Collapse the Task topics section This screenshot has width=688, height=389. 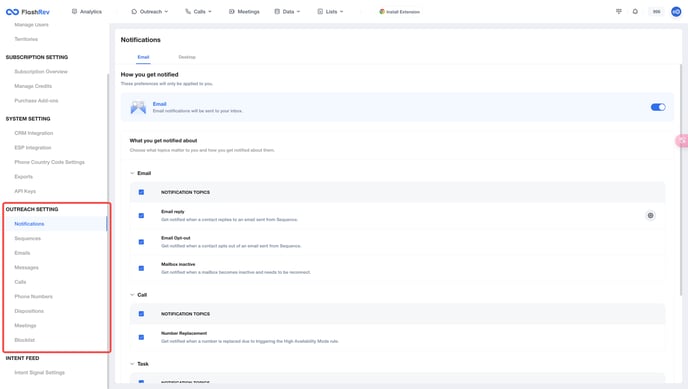point(132,364)
